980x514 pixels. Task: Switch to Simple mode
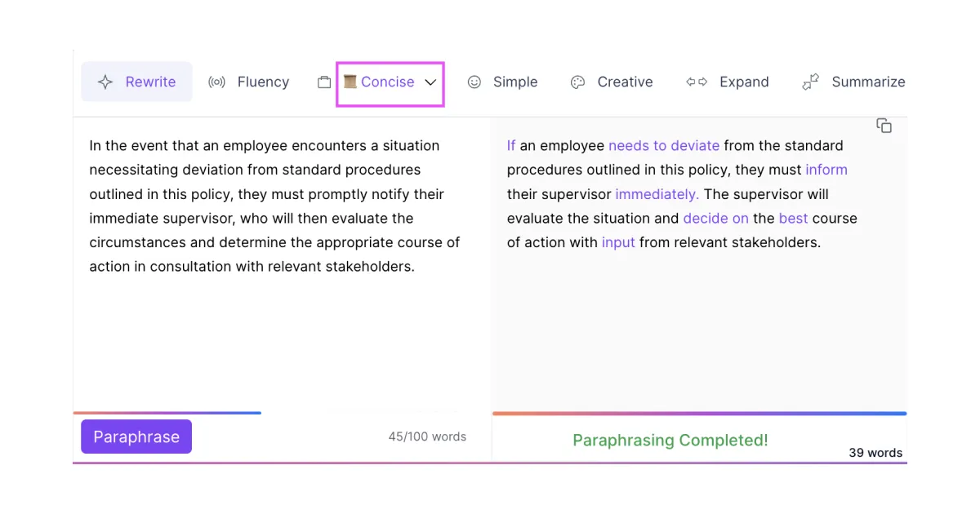[502, 82]
